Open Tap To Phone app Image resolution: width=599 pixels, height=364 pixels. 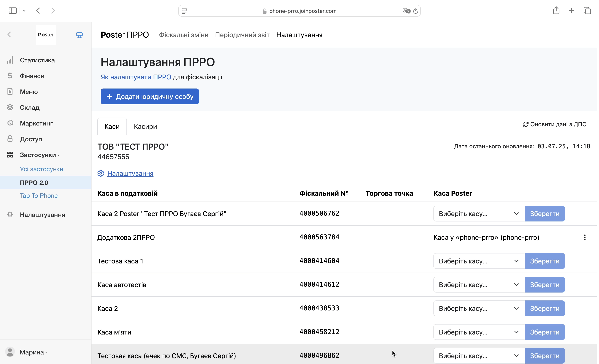pyautogui.click(x=39, y=196)
